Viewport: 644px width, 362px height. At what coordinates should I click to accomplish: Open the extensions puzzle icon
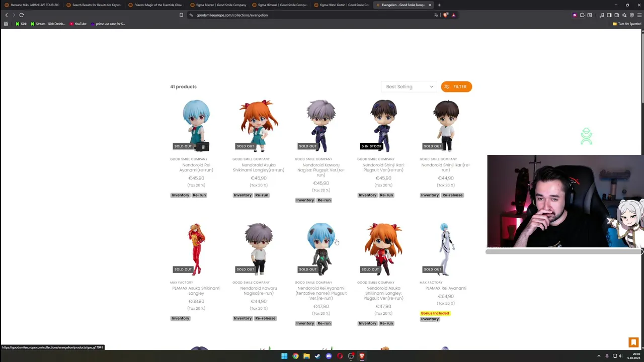coord(582,15)
